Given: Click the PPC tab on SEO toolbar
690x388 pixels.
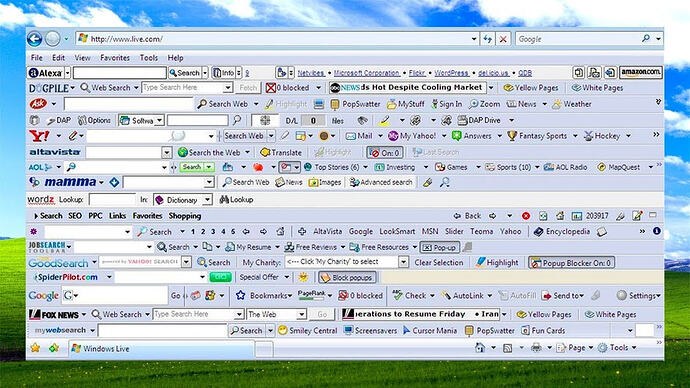Looking at the screenshot, I should click(x=95, y=216).
